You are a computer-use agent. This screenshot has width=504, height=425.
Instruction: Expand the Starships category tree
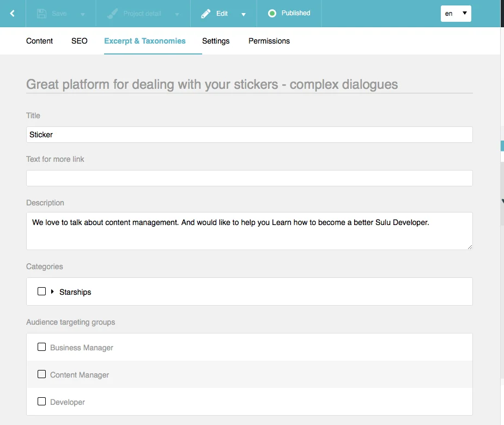tap(52, 292)
